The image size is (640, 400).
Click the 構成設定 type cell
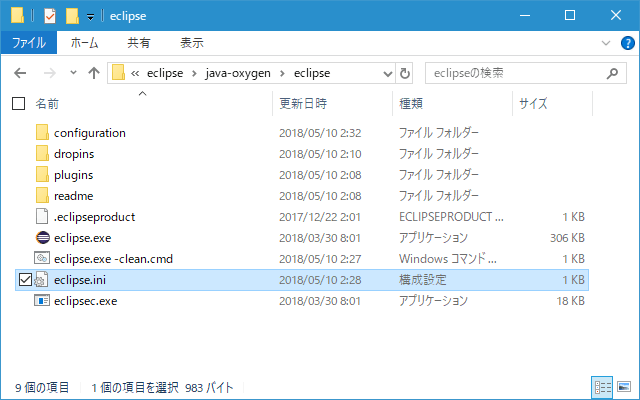[423, 280]
